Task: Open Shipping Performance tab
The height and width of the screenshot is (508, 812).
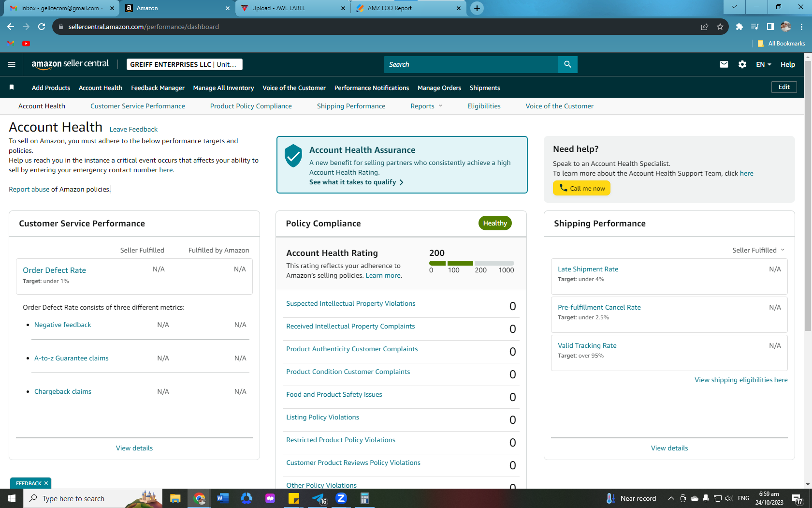Action: click(351, 106)
